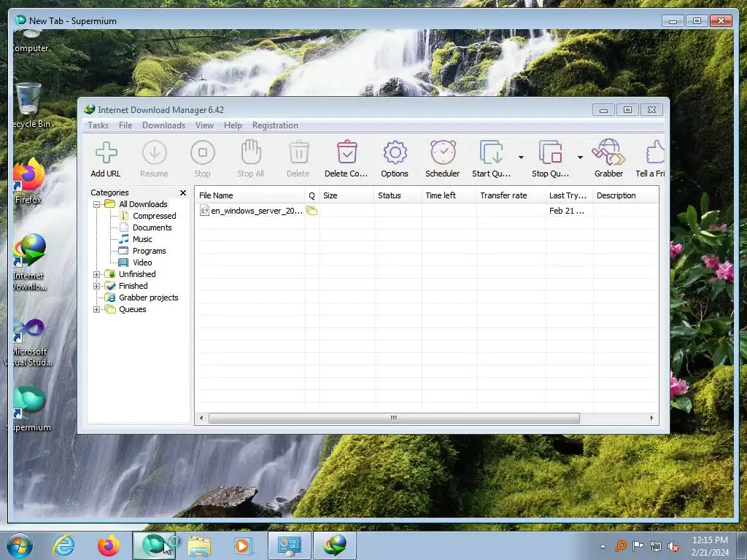This screenshot has width=747, height=560.
Task: Click the scrollbar right arrow
Action: click(651, 418)
